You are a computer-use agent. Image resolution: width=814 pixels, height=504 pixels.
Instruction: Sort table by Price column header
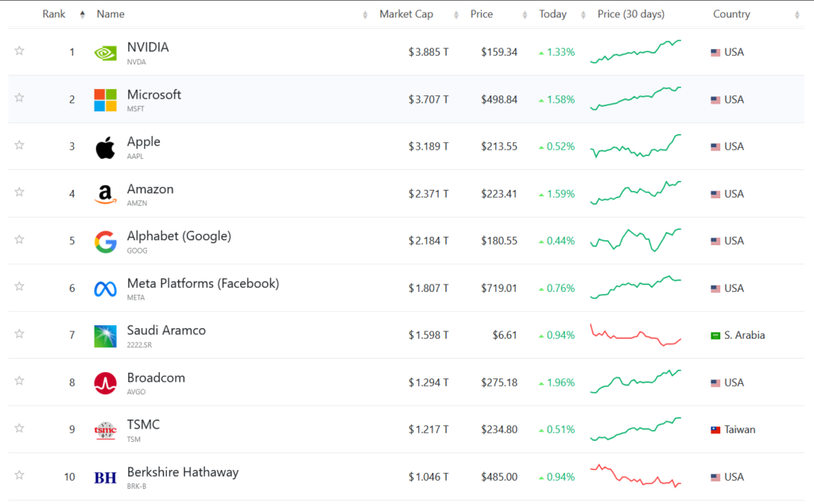point(481,14)
